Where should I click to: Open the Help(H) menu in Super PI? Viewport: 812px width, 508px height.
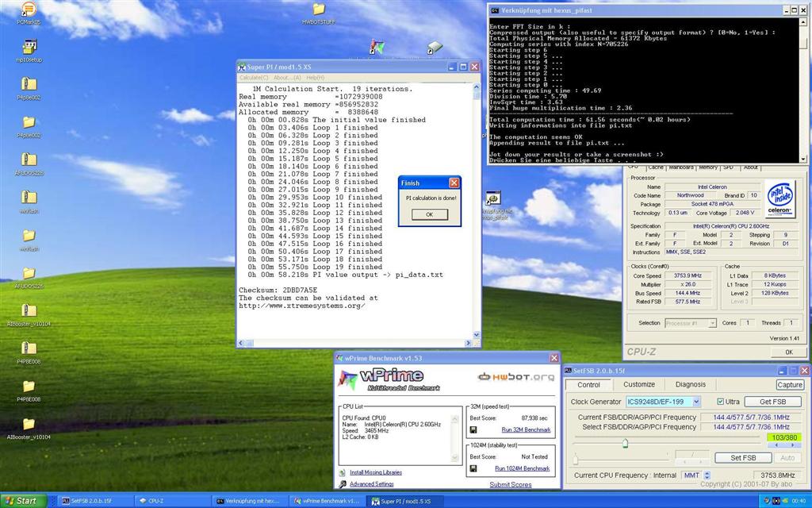pyautogui.click(x=316, y=78)
